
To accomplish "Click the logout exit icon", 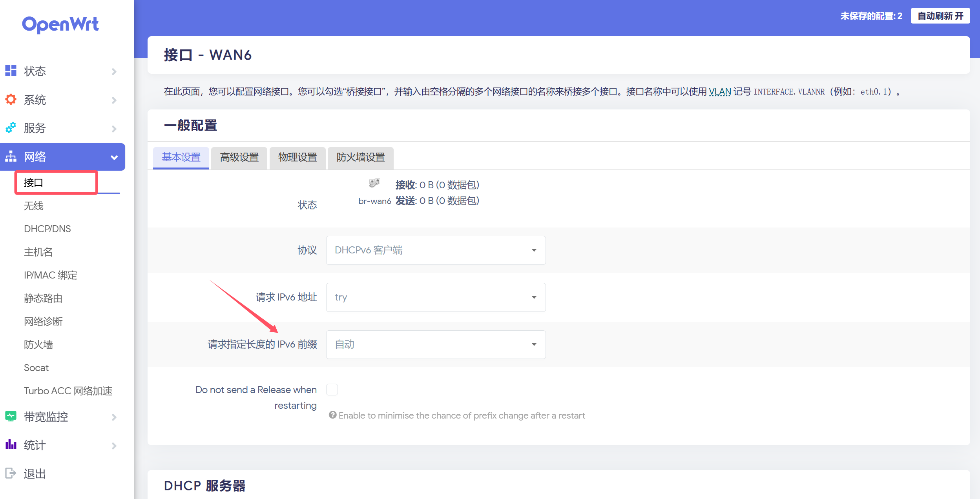I will pyautogui.click(x=11, y=473).
